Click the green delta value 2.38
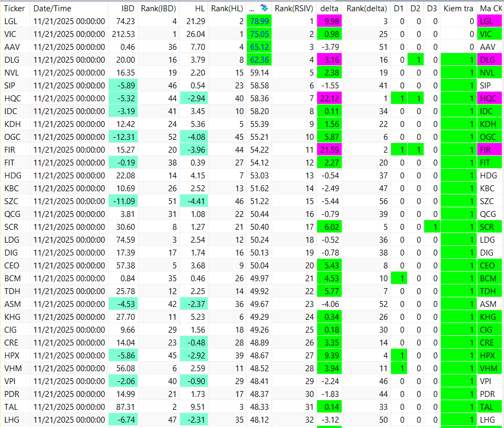 point(329,73)
